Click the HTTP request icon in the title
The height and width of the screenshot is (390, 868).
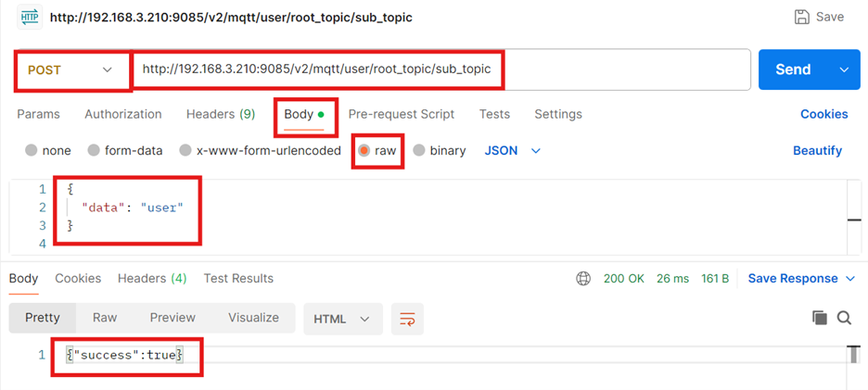pos(31,17)
